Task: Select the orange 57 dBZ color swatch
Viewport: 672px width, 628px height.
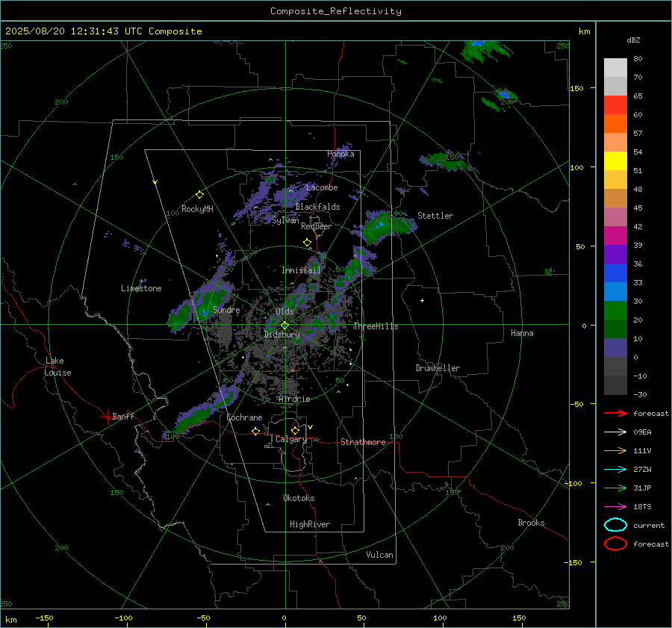Action: [x=615, y=124]
